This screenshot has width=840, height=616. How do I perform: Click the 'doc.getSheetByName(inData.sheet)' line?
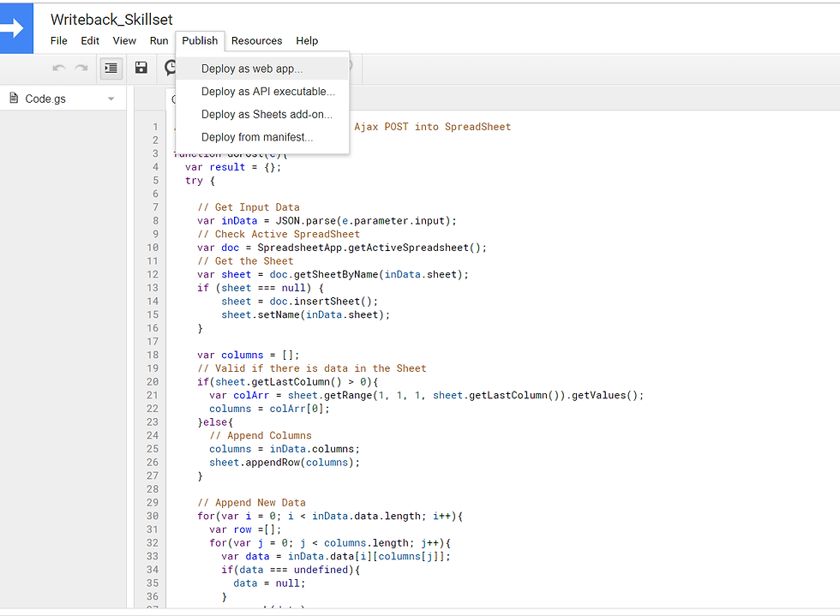333,274
